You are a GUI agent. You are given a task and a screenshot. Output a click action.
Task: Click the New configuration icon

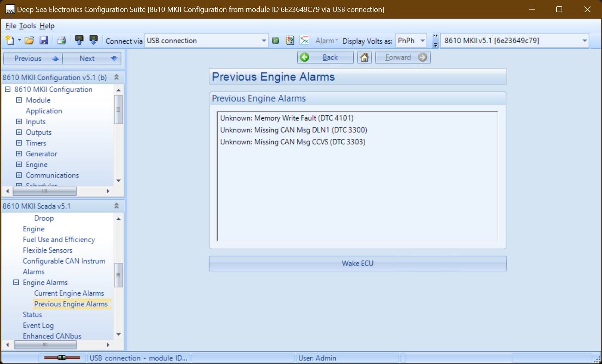[x=10, y=40]
